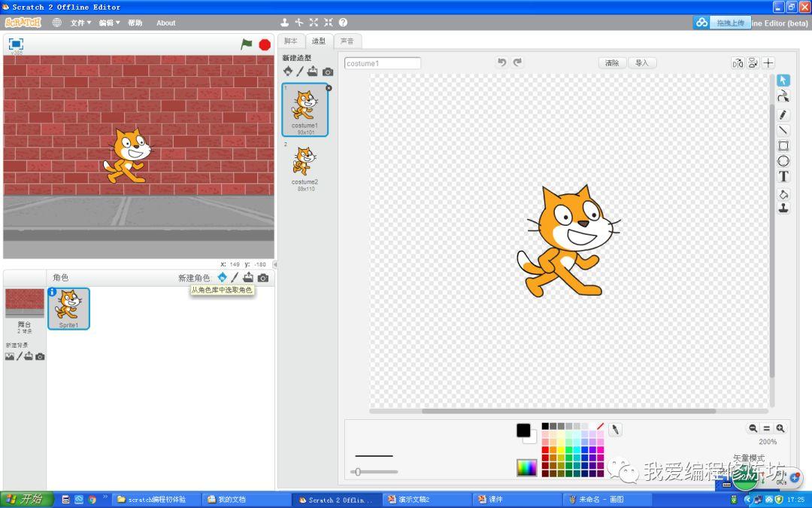The height and width of the screenshot is (508, 812).
Task: Delete costume1 with its x button
Action: pyautogui.click(x=329, y=88)
